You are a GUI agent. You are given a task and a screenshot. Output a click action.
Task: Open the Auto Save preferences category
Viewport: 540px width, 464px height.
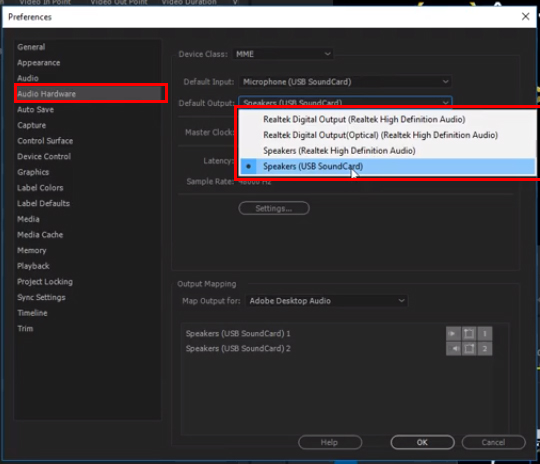[x=35, y=110]
